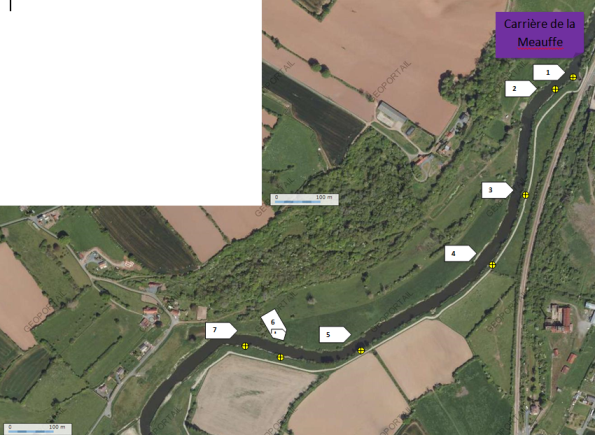Select the arrow callout numbered 2
Screen dimensions: 595x435
point(521,88)
